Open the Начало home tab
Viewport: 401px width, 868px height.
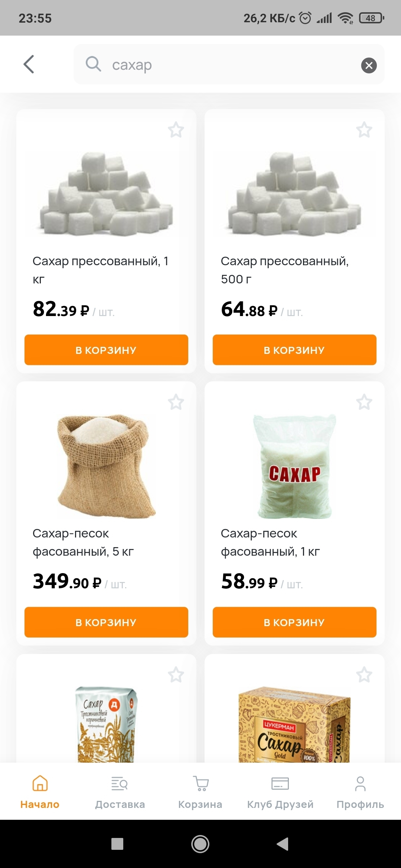pyautogui.click(x=40, y=792)
